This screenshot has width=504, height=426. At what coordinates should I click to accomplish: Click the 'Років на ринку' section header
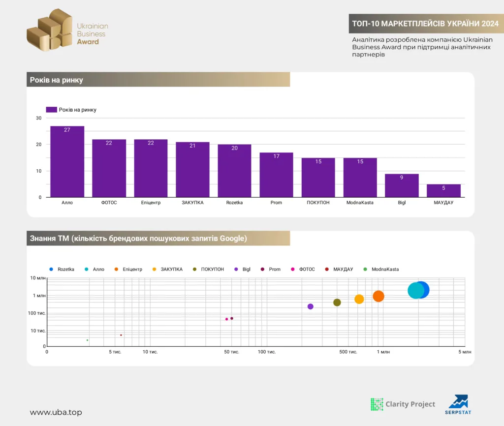(158, 80)
